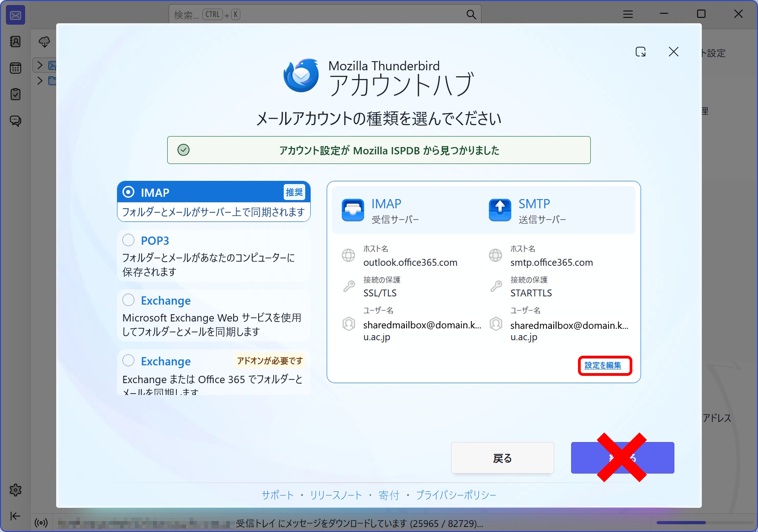Viewport: 758px width, 532px height.
Task: Click the ISPDB found notification banner
Action: pos(379,150)
